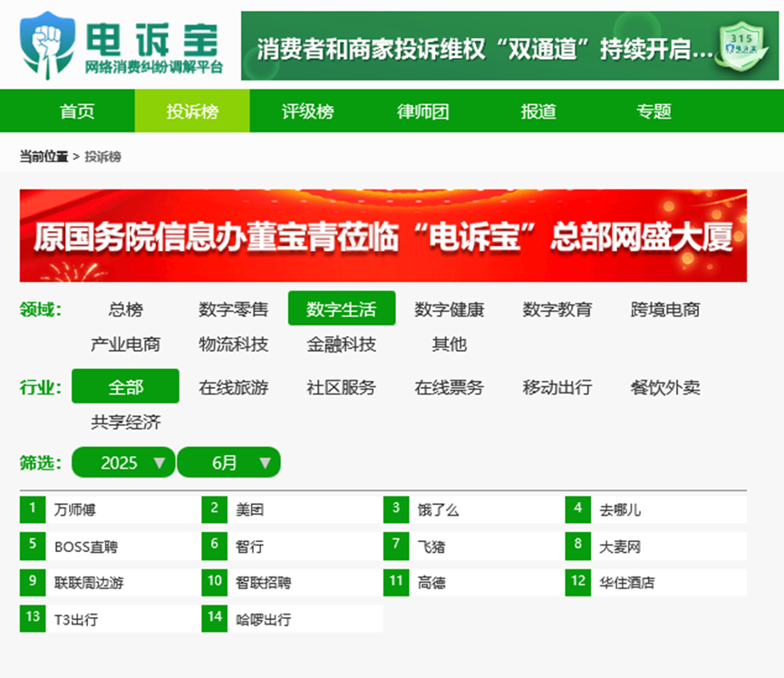Select the 在线旅游 industry filter
Screen dimensions: 784x678
click(234, 388)
